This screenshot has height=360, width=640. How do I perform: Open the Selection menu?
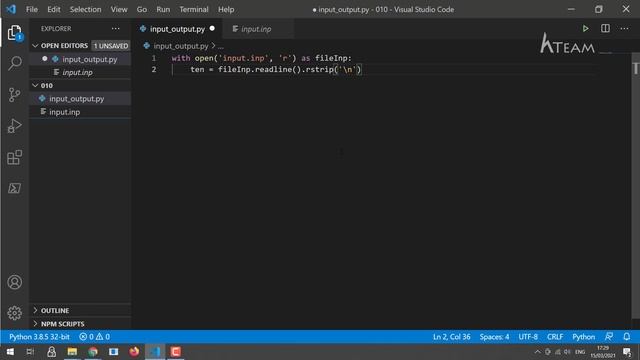85,9
